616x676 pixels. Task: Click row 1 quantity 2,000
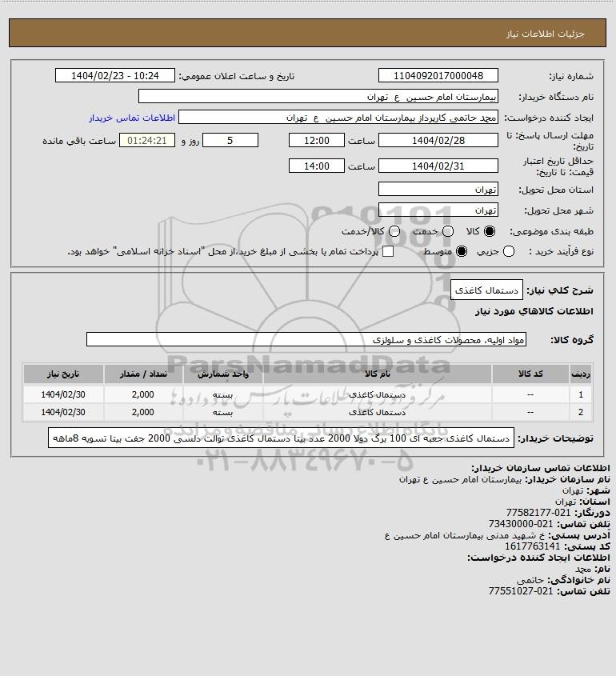143,394
